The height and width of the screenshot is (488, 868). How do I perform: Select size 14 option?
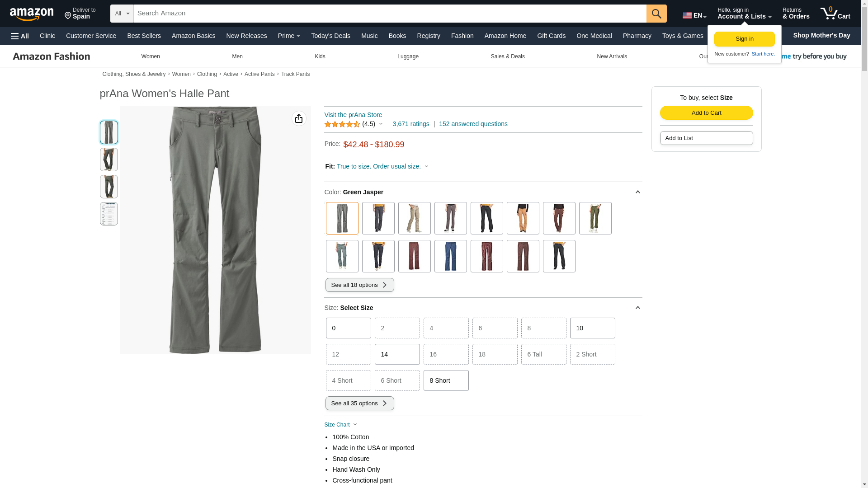(397, 354)
